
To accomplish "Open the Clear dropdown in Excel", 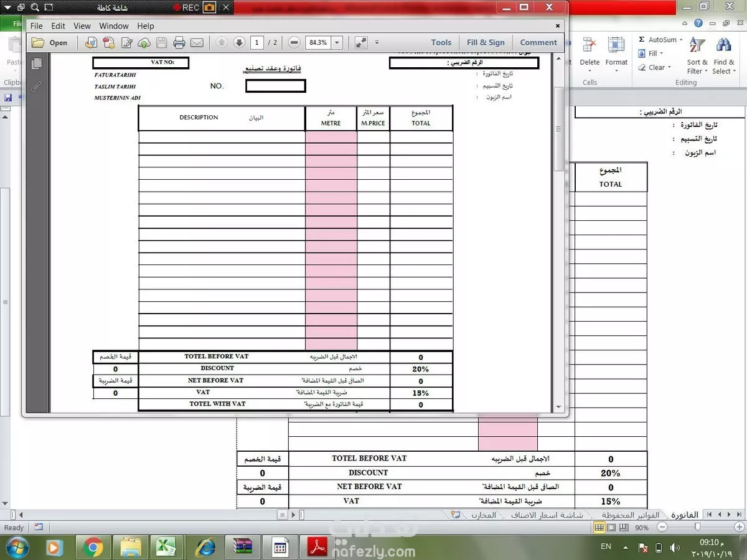I will pos(655,67).
